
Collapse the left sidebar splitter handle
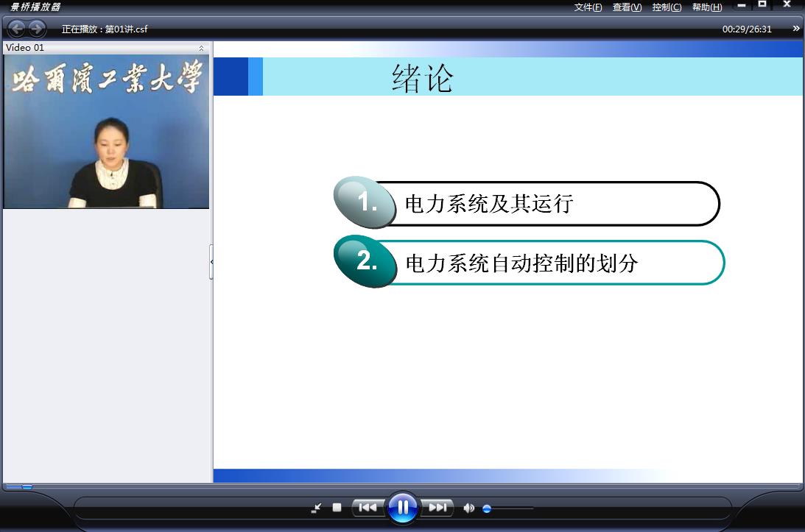pos(211,262)
